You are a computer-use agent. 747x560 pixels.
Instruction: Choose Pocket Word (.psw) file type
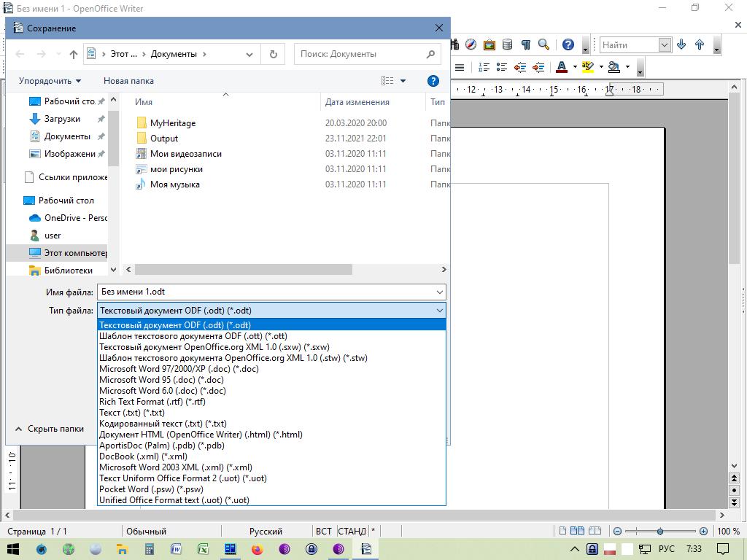(271, 489)
